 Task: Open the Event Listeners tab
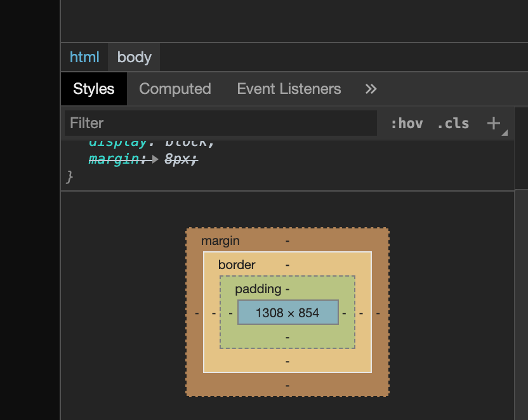(x=289, y=89)
